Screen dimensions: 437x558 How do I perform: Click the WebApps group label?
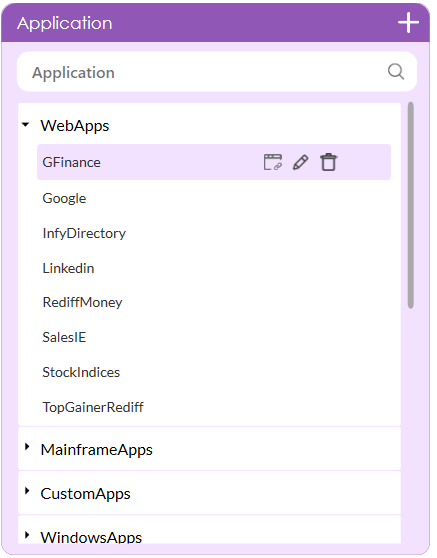[75, 126]
